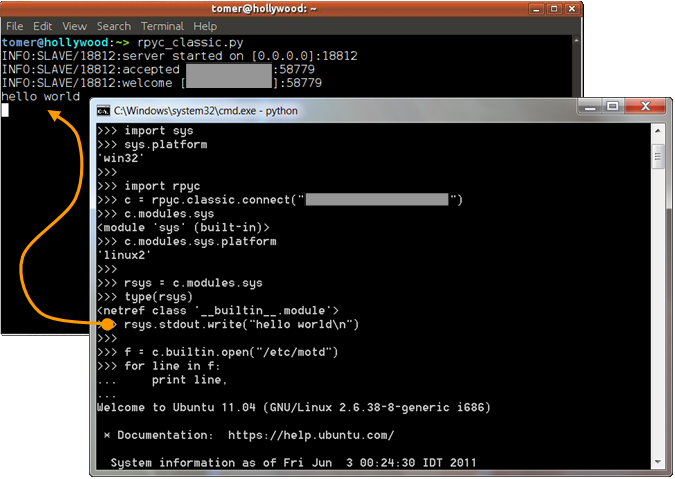Close the cmd.exe python window
This screenshot has width=675, height=479.
[645, 106]
